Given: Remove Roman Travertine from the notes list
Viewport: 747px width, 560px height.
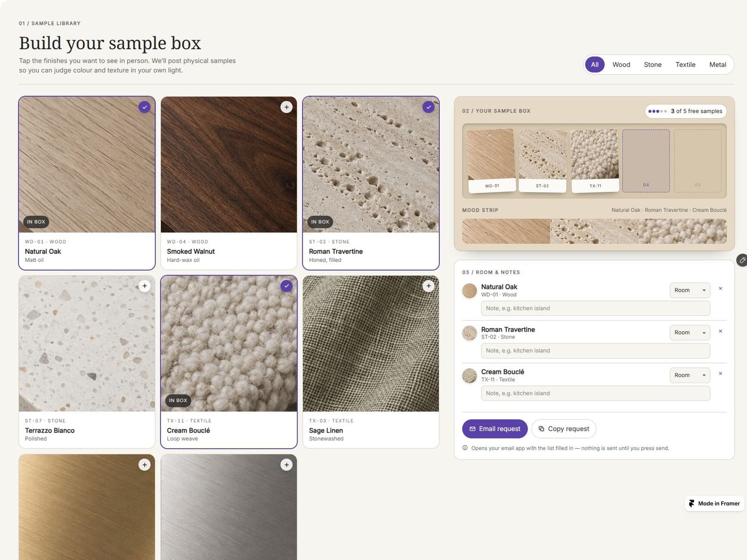Looking at the screenshot, I should point(720,331).
